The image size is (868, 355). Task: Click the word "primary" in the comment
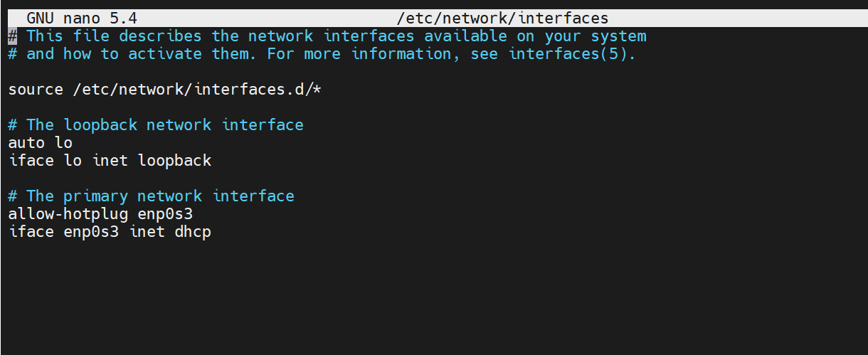tap(95, 196)
